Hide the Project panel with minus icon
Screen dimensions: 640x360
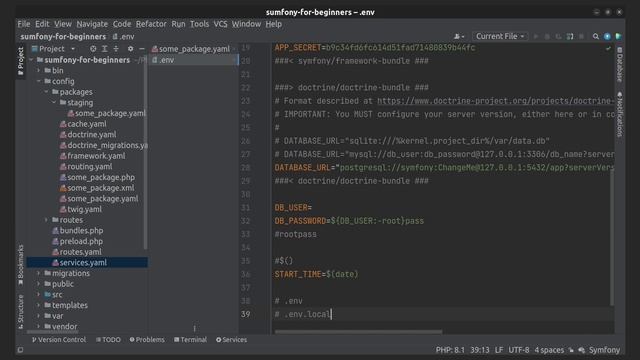(x=142, y=49)
